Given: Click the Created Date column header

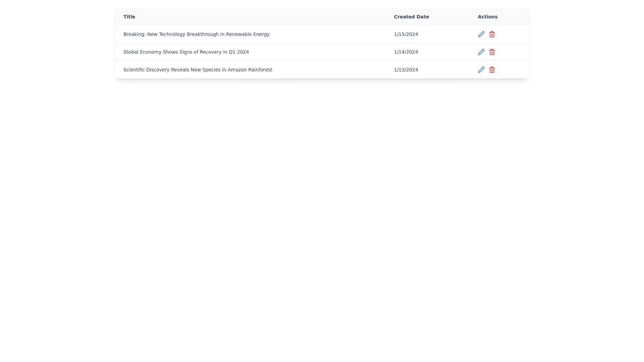Looking at the screenshot, I should (x=411, y=17).
